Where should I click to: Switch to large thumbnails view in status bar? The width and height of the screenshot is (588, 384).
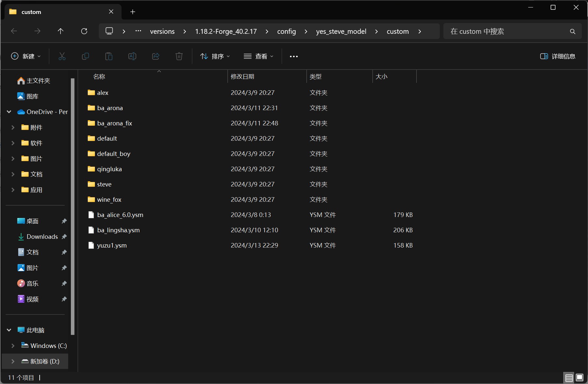tap(580, 378)
